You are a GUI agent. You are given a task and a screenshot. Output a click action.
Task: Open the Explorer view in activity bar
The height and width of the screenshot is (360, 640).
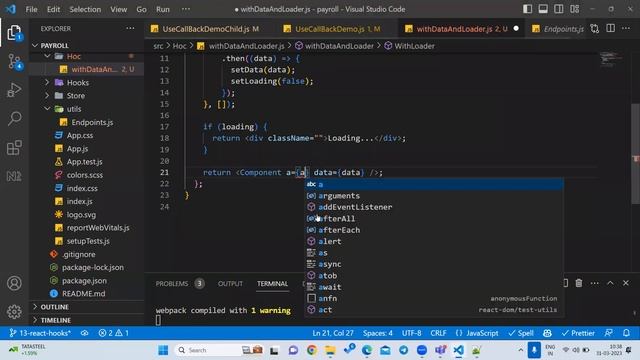[14, 33]
